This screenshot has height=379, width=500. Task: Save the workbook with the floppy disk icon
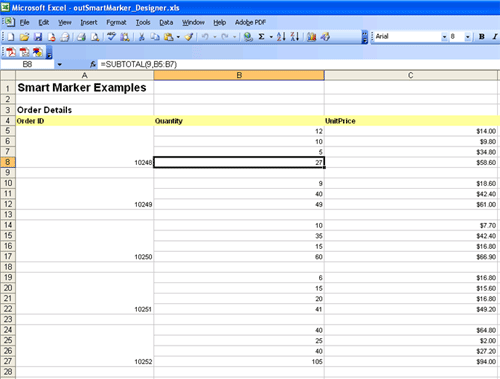pyautogui.click(x=38, y=37)
